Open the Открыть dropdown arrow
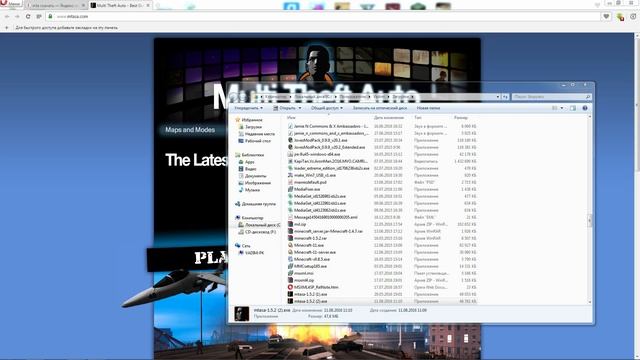640x360 pixels. tap(300, 108)
